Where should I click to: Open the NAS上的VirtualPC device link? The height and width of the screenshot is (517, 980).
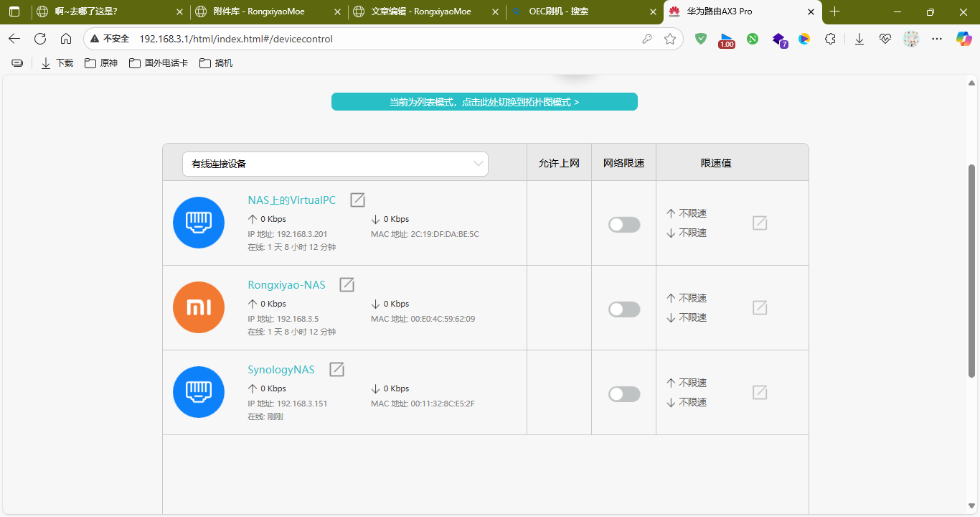(x=291, y=200)
